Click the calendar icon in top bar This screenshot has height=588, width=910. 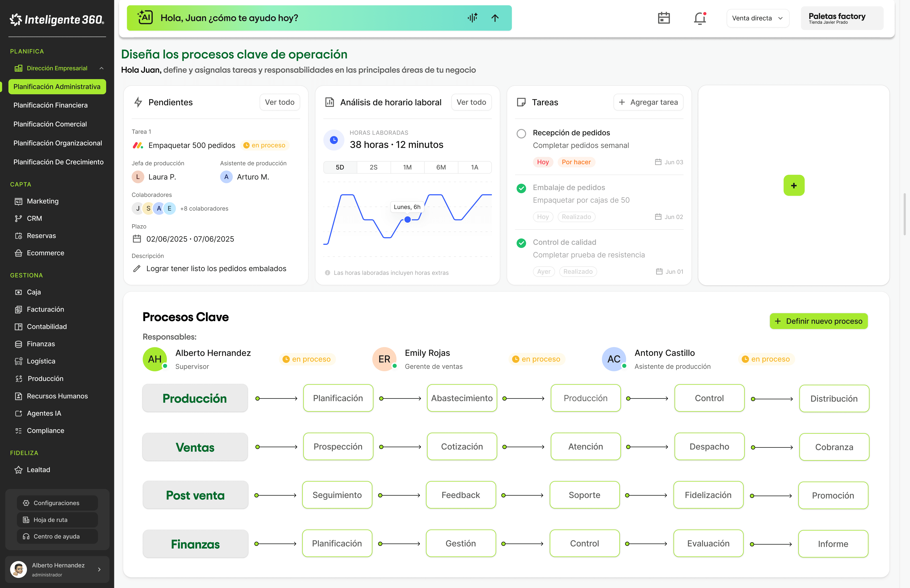(664, 18)
